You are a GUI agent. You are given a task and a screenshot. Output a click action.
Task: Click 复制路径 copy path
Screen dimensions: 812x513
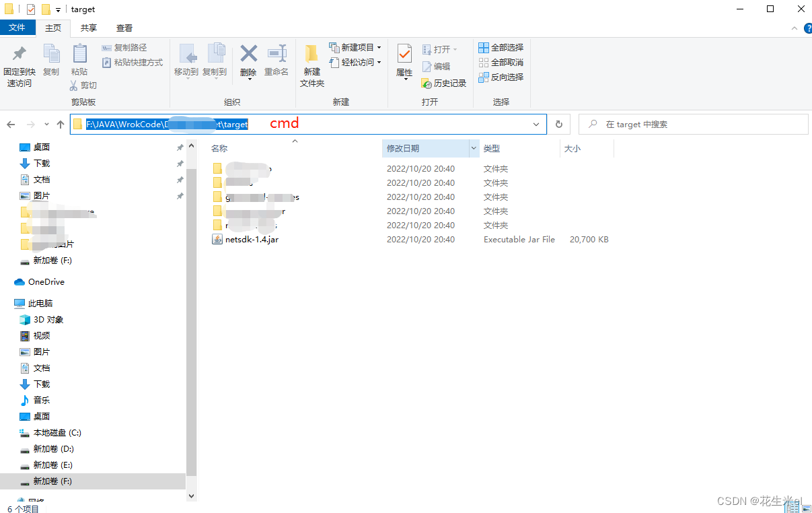[124, 48]
